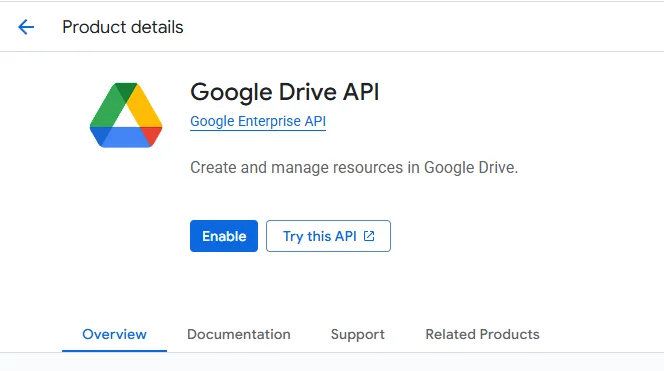This screenshot has width=664, height=371.
Task: Open the Google Enterprise API link
Action: [258, 121]
